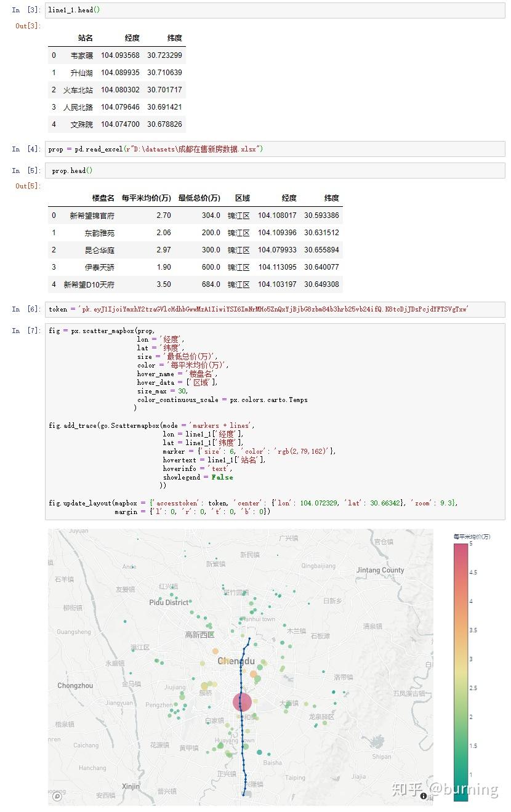The height and width of the screenshot is (812, 511).
Task: Click the In [7] cell prompt
Action: click(26, 331)
